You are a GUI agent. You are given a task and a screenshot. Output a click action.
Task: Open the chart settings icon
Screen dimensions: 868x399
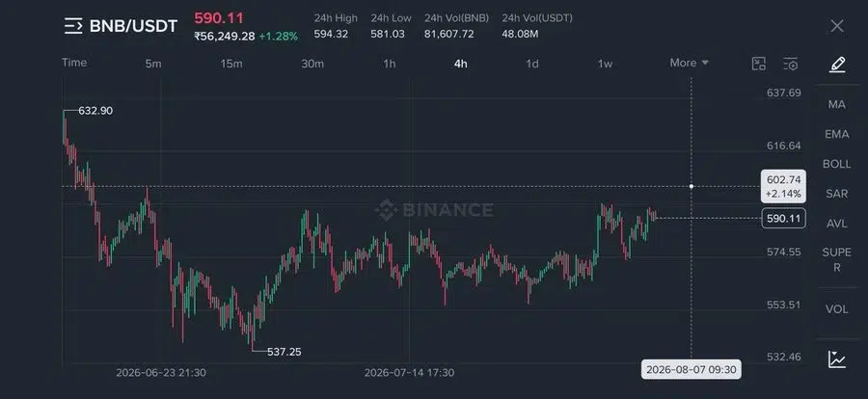[791, 64]
